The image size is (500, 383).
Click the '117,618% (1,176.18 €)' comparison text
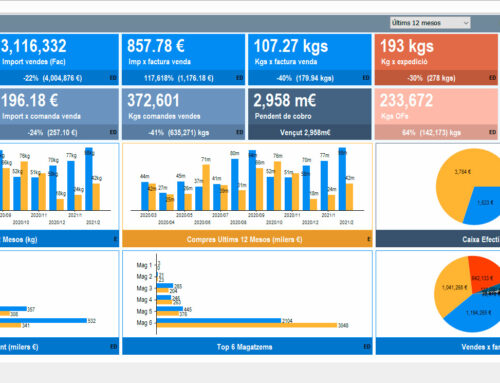click(x=179, y=78)
